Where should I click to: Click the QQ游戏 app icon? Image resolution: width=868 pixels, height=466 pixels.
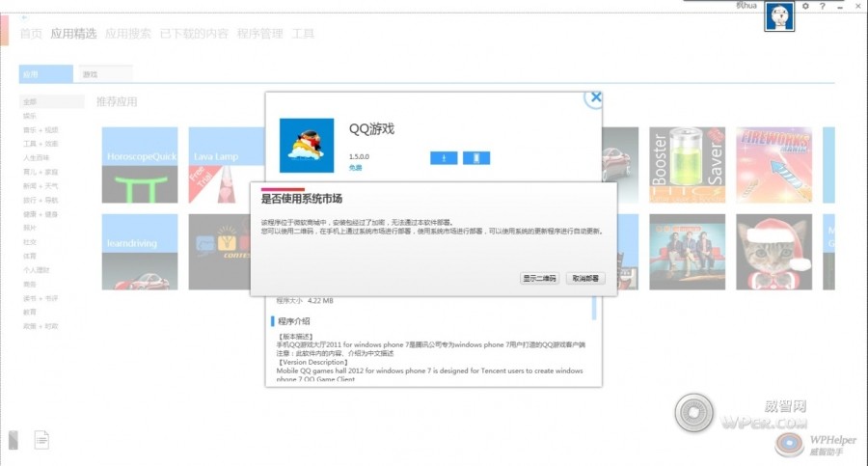pyautogui.click(x=308, y=145)
